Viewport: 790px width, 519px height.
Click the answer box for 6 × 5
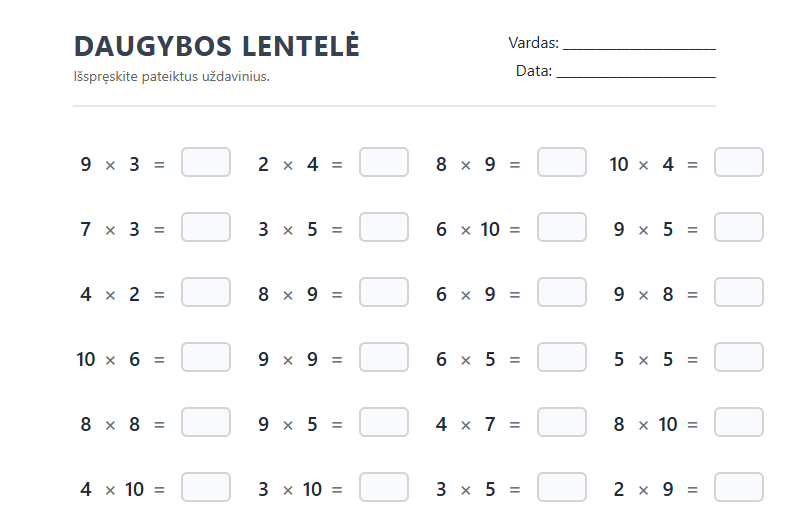[562, 358]
